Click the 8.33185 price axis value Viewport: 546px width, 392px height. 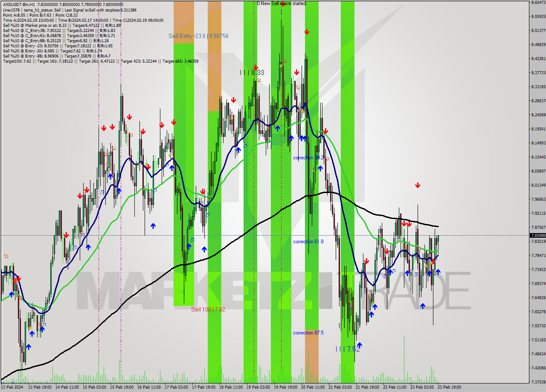tap(538, 86)
